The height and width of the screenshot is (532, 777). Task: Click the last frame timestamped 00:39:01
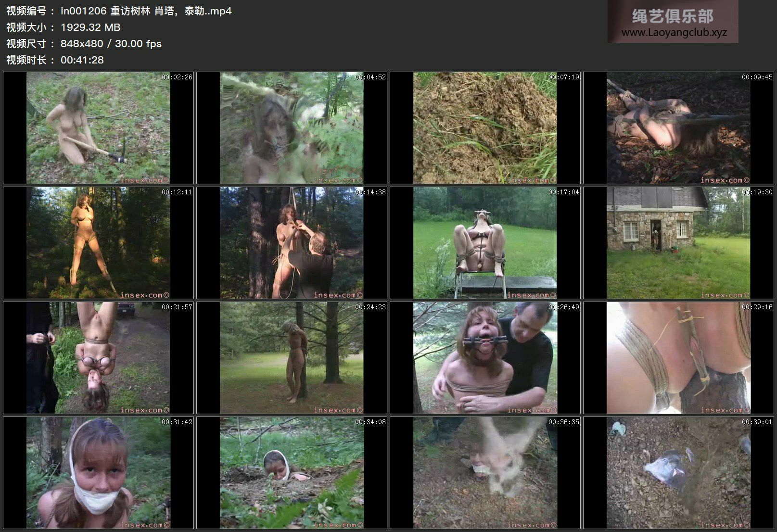pos(678,473)
